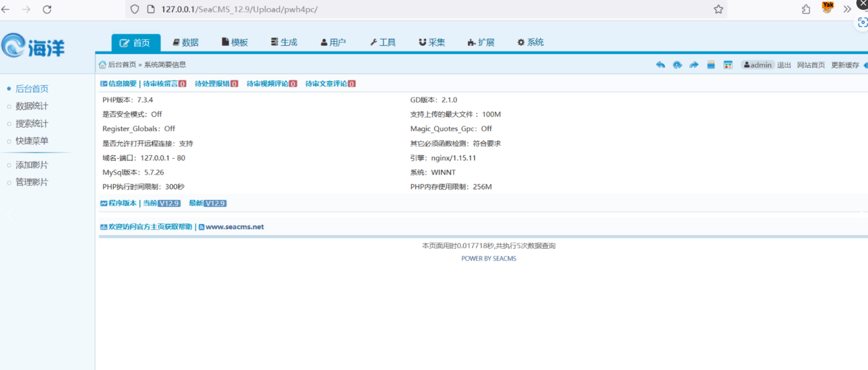Open the 生成 menu tab
The width and height of the screenshot is (868, 370).
pyautogui.click(x=284, y=42)
